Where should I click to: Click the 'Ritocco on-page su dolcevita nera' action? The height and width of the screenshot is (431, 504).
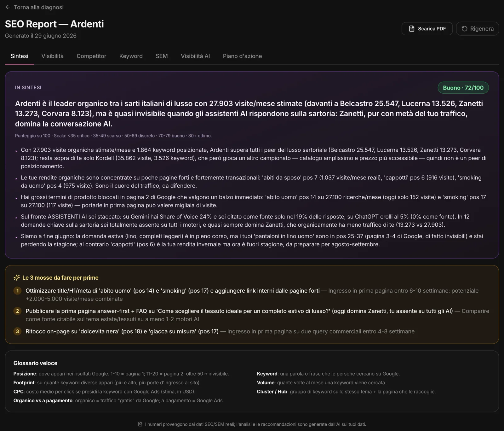coord(122,331)
